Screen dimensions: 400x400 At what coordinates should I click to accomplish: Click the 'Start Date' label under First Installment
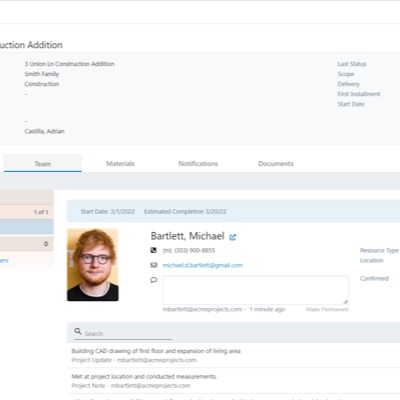point(351,104)
